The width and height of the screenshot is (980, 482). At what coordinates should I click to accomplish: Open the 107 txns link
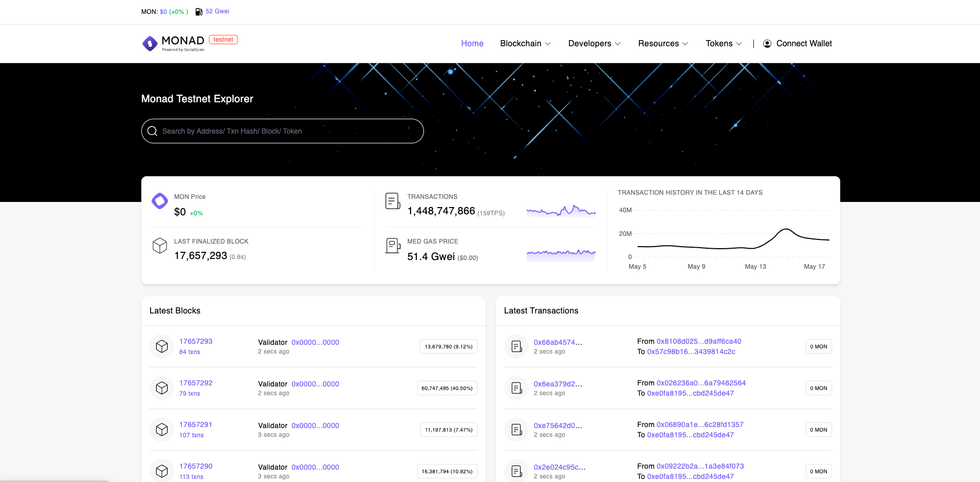(x=192, y=435)
